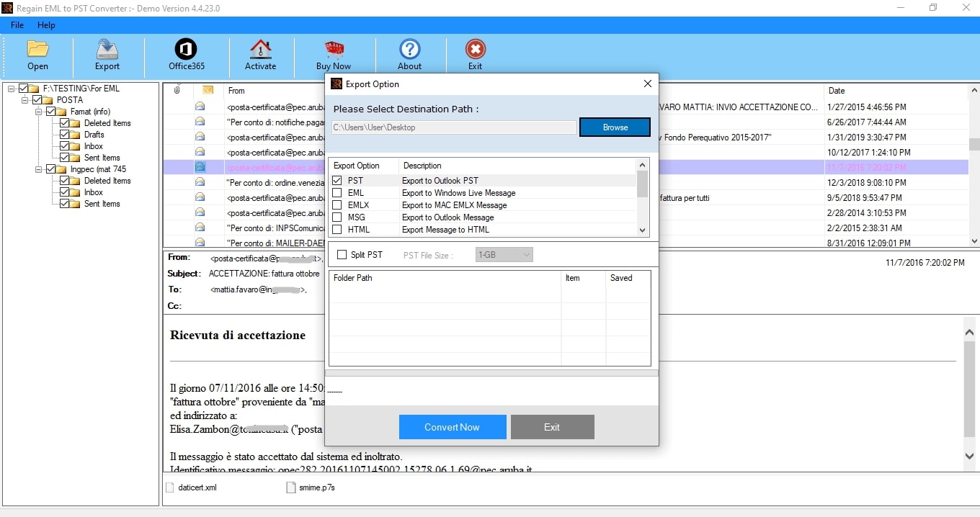Click the red Exit toolbar icon
Viewport: 980px width, 517px height.
click(x=475, y=49)
